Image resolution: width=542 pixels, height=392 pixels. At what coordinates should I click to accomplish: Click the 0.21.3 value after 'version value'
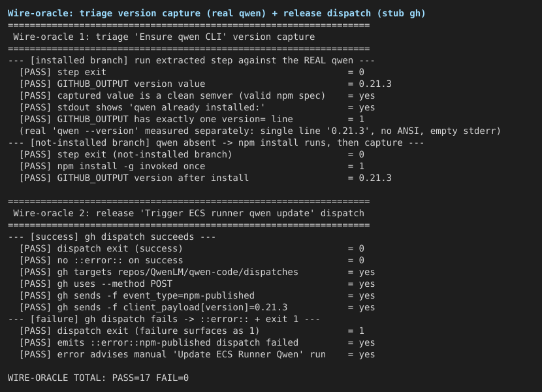(375, 84)
